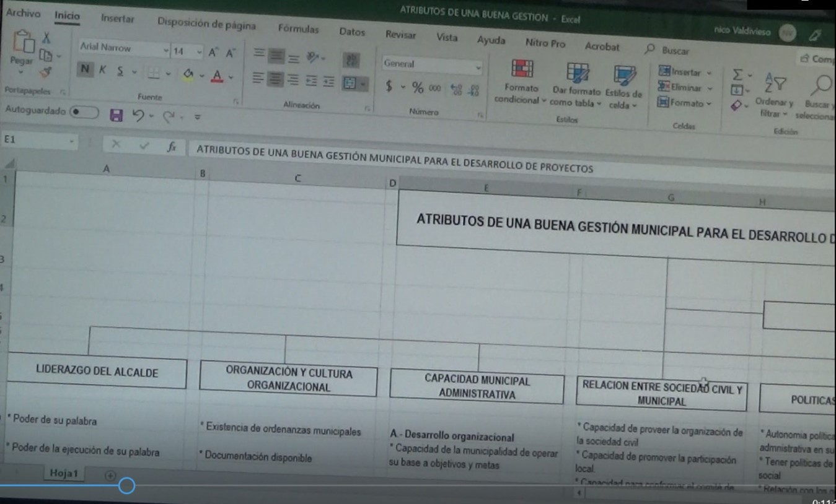Align text left

(258, 79)
